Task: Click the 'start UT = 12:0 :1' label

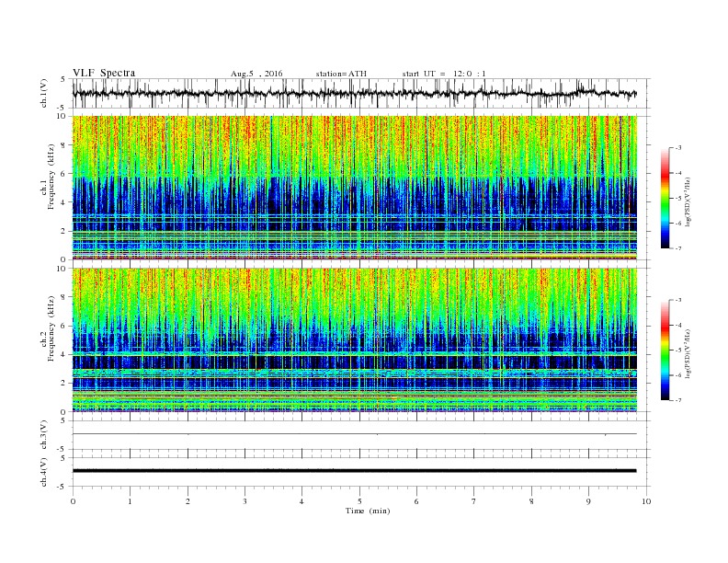Action: (x=444, y=74)
